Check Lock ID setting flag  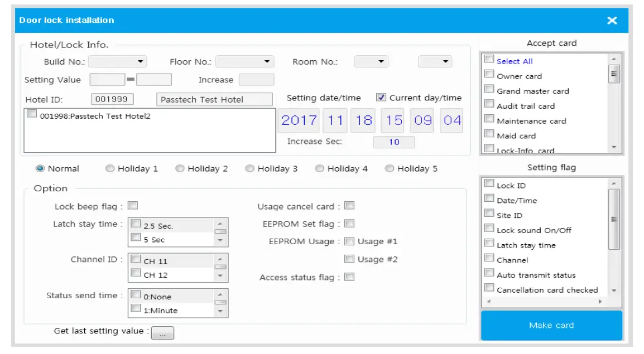coord(489,183)
